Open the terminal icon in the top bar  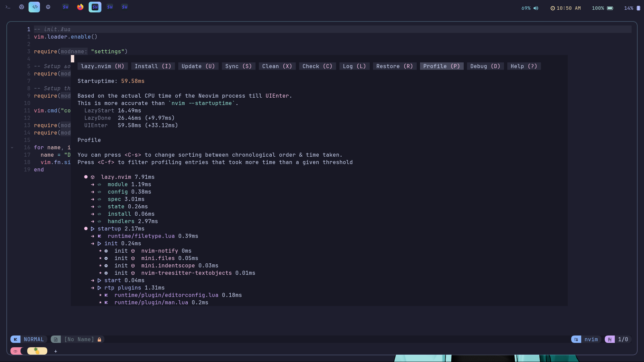[8, 7]
